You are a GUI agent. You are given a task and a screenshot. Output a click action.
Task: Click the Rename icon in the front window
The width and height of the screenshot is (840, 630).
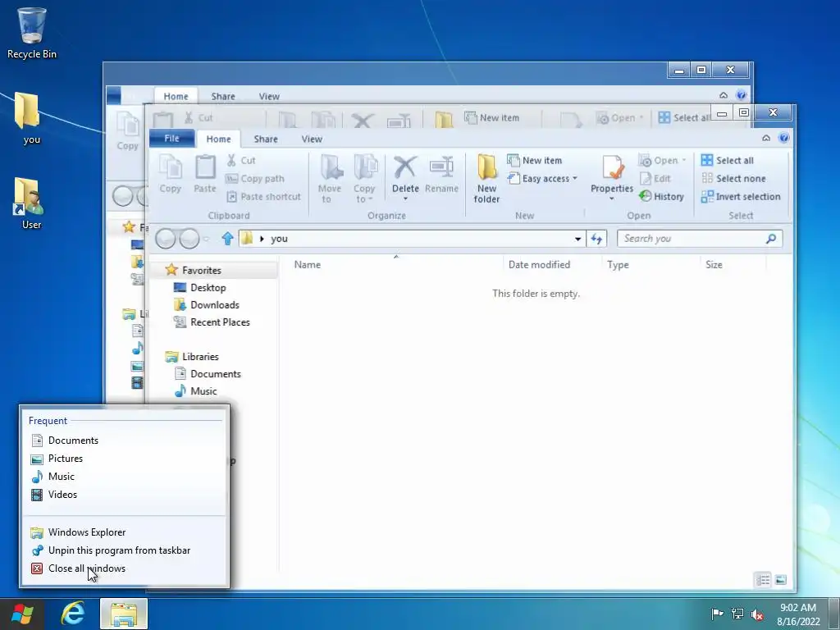tap(441, 174)
